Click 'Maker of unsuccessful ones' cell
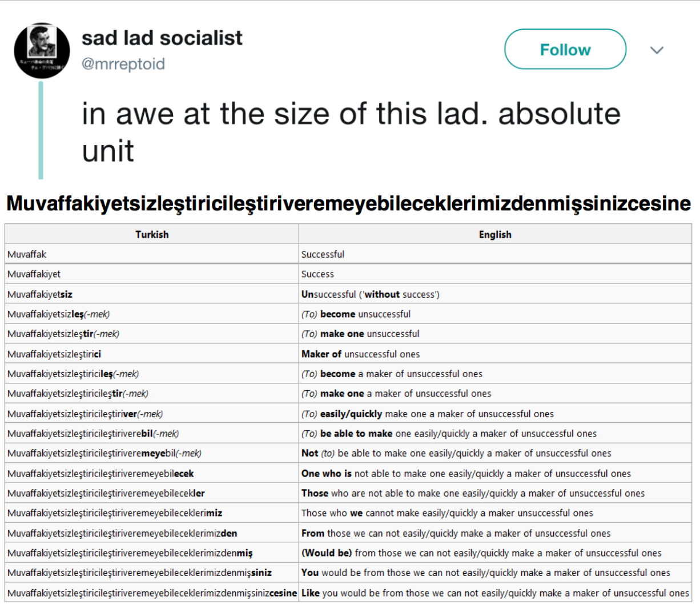Viewport: 700px width, 608px height. pyautogui.click(x=495, y=354)
